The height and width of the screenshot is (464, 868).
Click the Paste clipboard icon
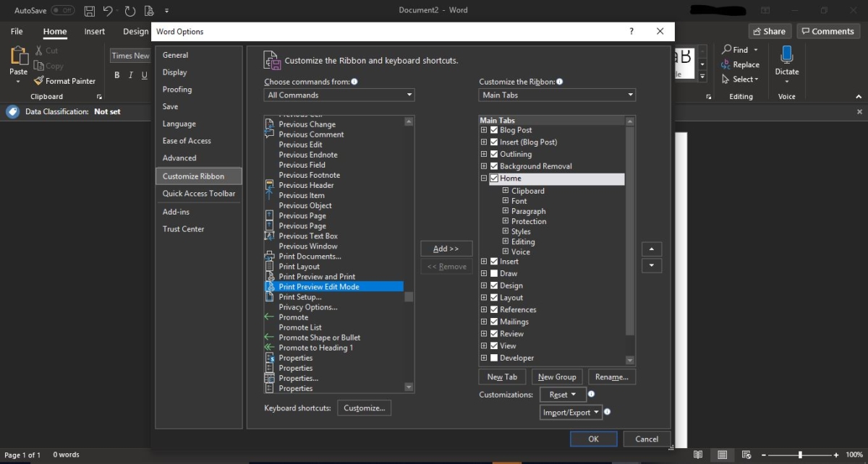18,56
